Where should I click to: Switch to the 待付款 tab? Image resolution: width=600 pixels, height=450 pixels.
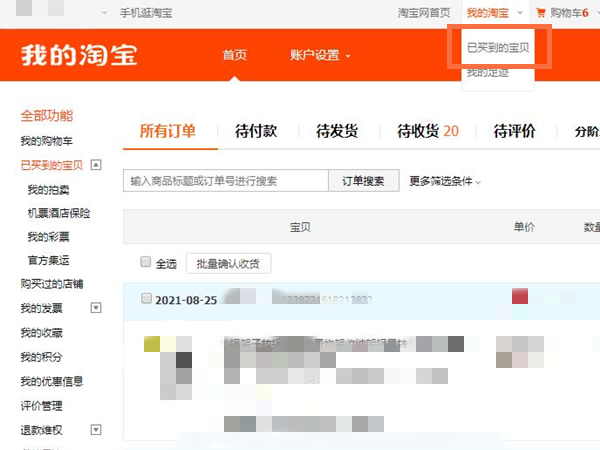pos(255,131)
